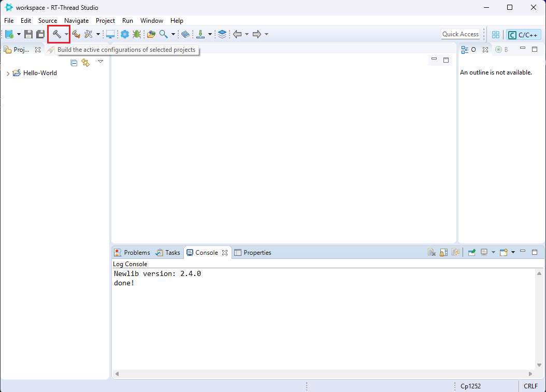Select the C/C++ perspective button
This screenshot has width=546, height=392.
523,35
